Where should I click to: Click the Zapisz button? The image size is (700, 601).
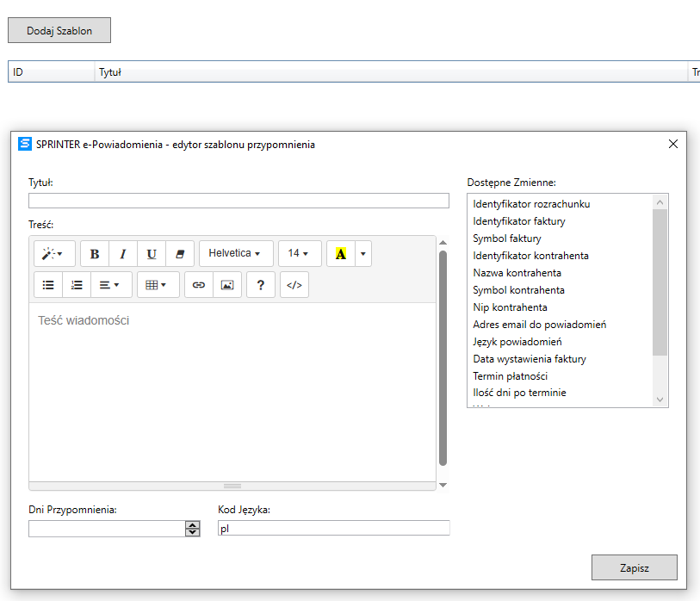(635, 568)
